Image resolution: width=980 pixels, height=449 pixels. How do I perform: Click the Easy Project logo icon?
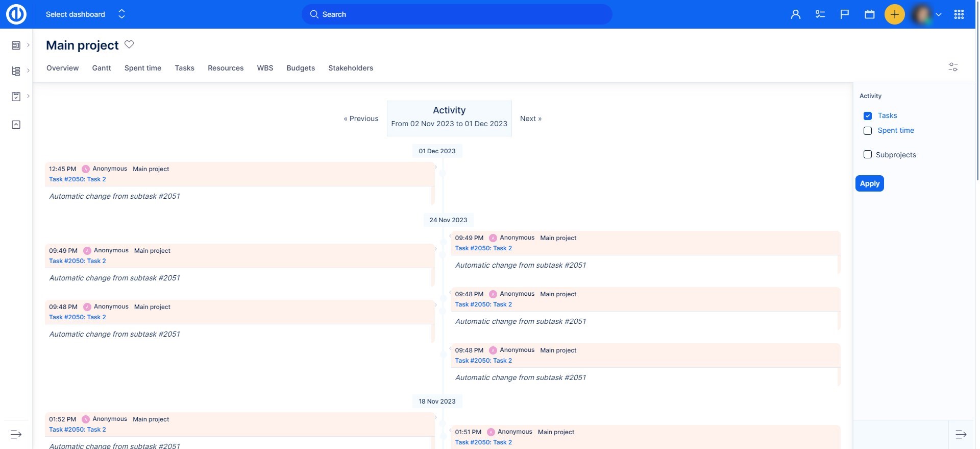(x=16, y=14)
